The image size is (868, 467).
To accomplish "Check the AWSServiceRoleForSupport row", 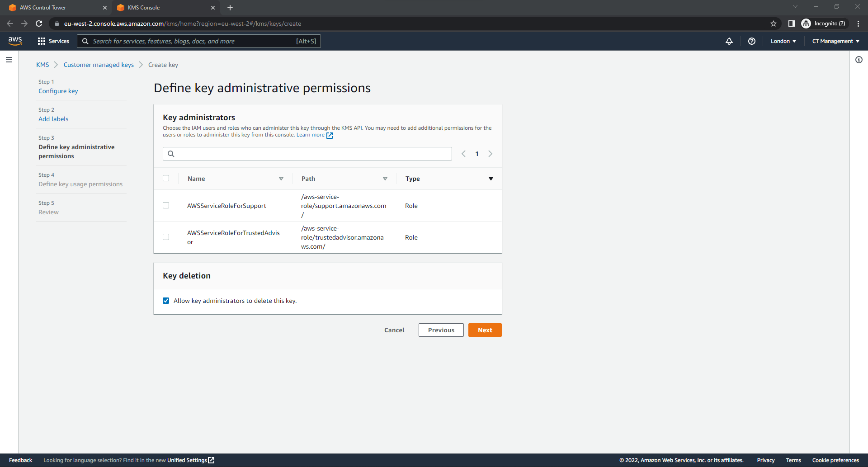I will click(x=166, y=205).
